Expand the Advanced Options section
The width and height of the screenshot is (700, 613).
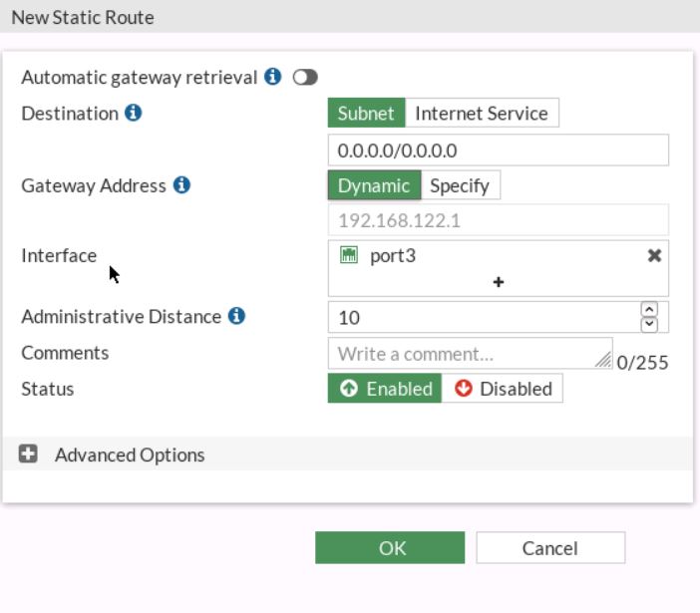point(29,455)
